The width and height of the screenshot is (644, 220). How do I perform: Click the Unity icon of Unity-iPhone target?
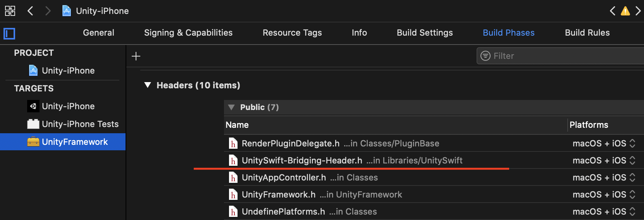(33, 106)
